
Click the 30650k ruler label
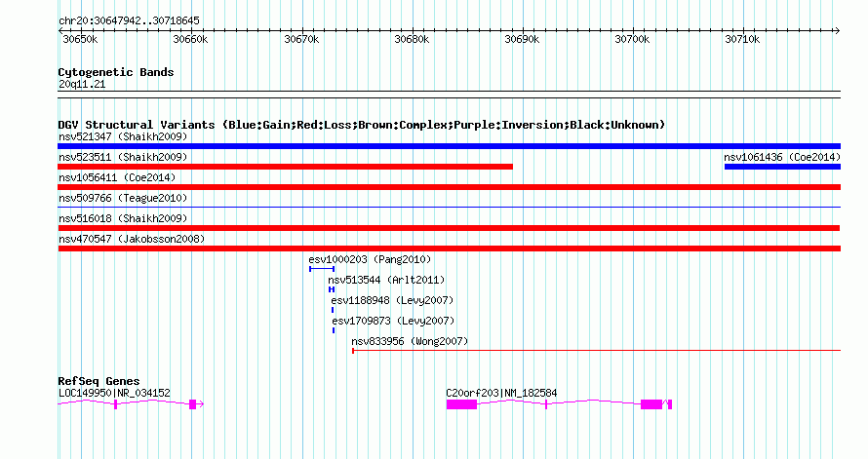click(x=80, y=39)
